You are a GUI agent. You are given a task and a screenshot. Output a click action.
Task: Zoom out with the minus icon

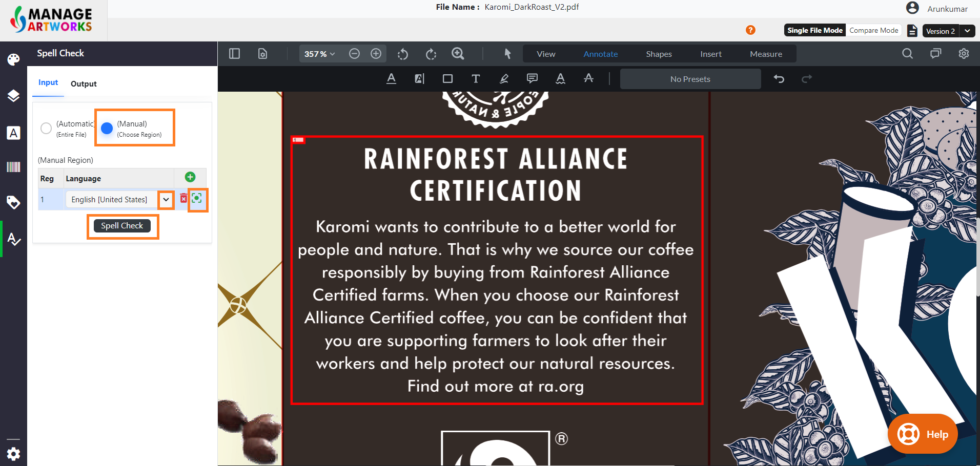click(x=354, y=54)
